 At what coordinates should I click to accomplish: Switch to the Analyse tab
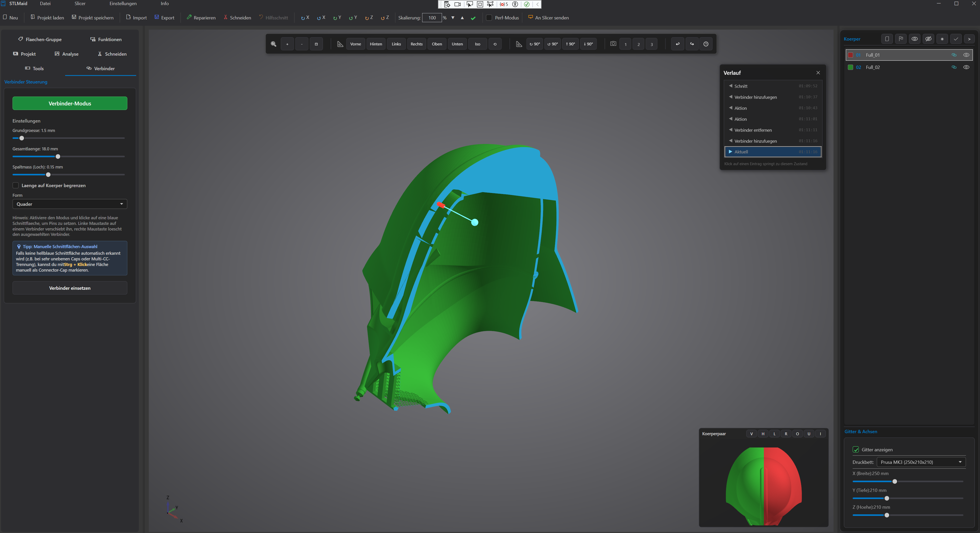[67, 54]
